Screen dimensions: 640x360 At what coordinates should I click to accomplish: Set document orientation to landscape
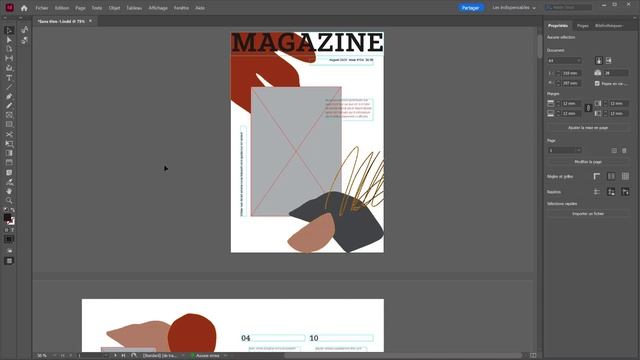click(x=609, y=60)
